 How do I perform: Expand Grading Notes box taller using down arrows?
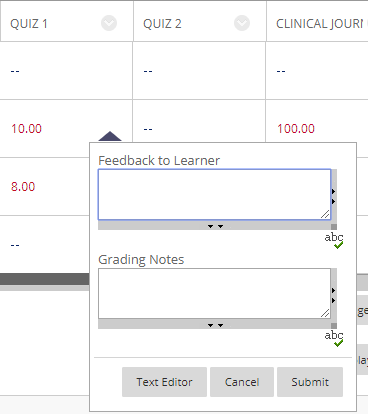tap(215, 325)
